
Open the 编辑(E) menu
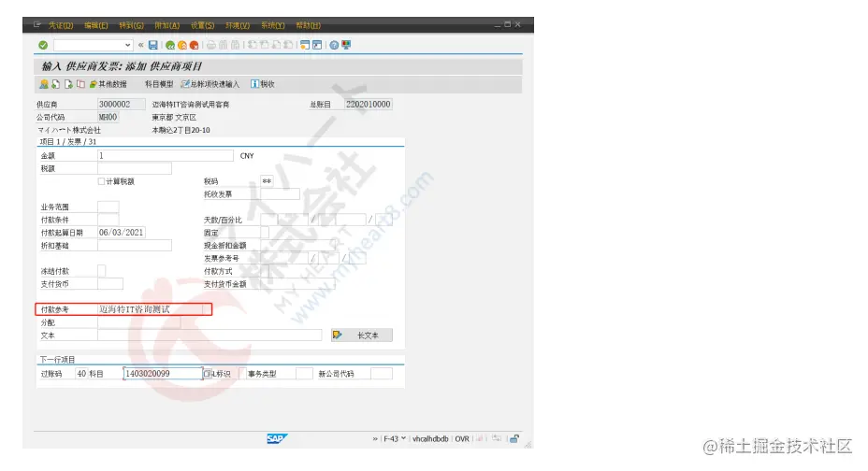[95, 25]
